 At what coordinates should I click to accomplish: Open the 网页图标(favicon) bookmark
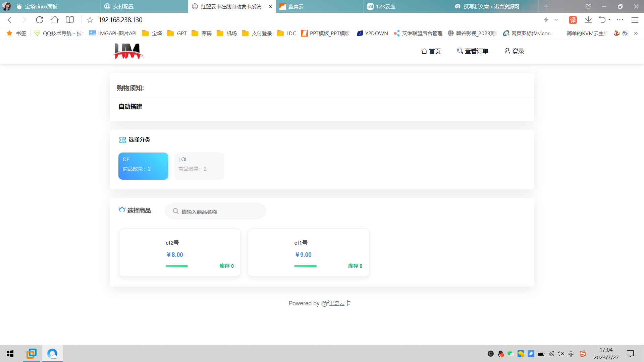(527, 33)
